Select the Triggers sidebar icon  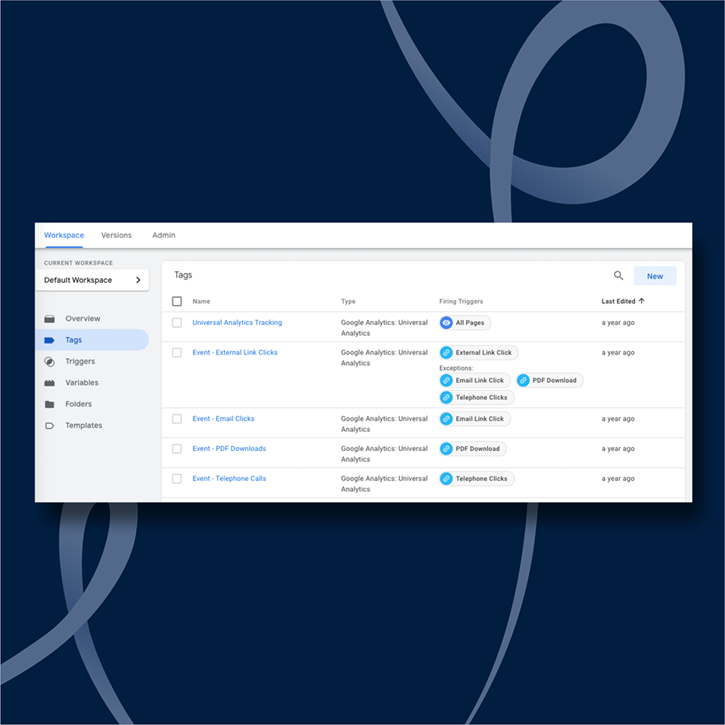pos(50,362)
